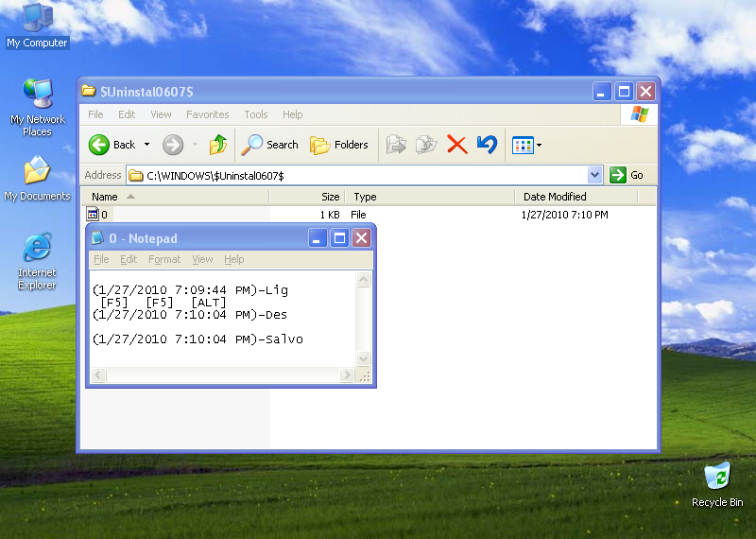Click the date 1/27/2010 7:10 PM

click(x=564, y=215)
